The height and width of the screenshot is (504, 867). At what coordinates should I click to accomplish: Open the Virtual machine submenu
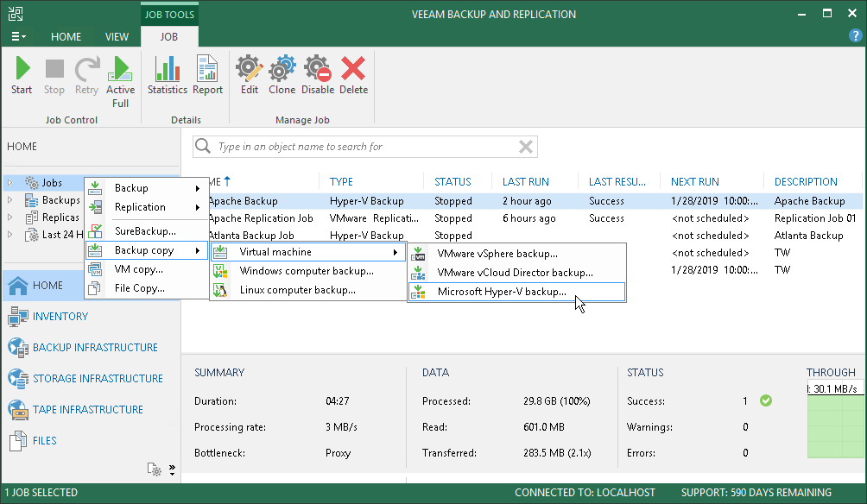click(308, 252)
